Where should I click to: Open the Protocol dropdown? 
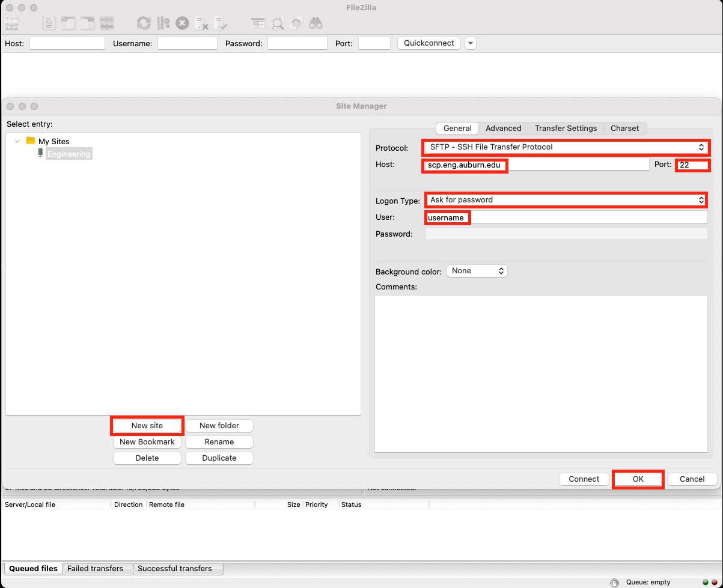pyautogui.click(x=565, y=147)
